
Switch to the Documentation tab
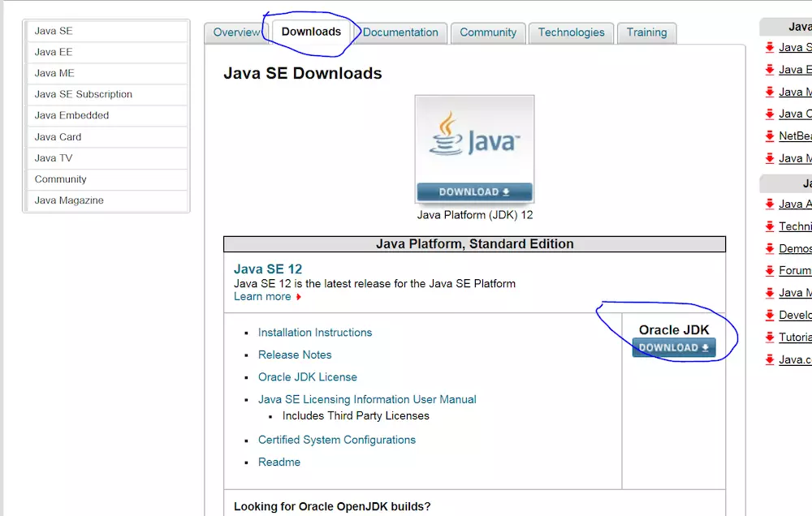tap(400, 32)
